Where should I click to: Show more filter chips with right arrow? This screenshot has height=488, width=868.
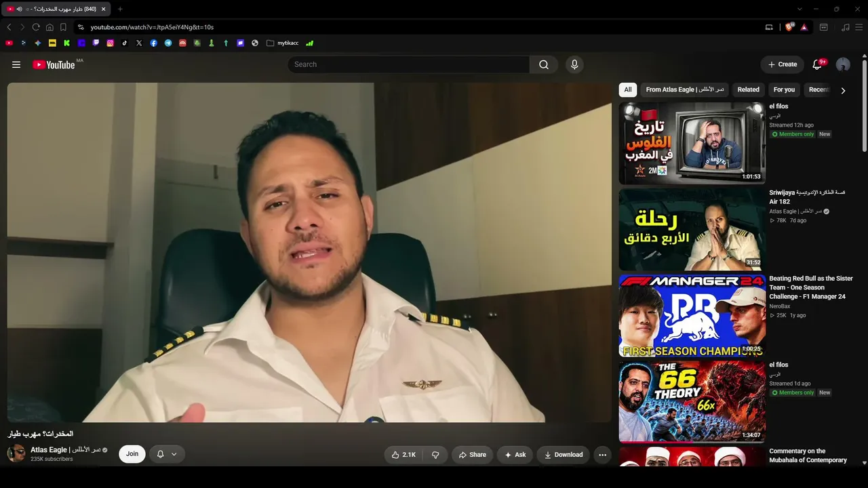[x=843, y=90]
